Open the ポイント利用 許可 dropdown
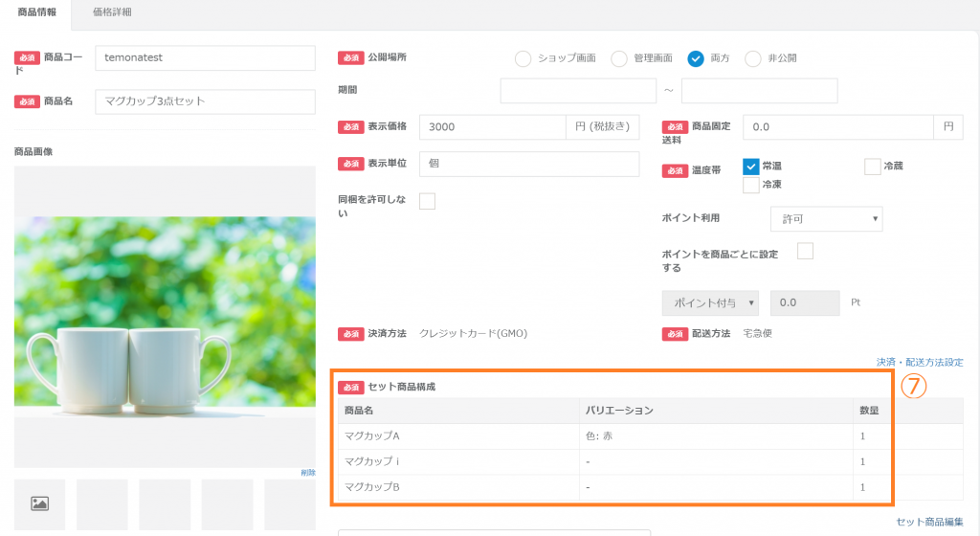The height and width of the screenshot is (536, 980). click(x=826, y=219)
